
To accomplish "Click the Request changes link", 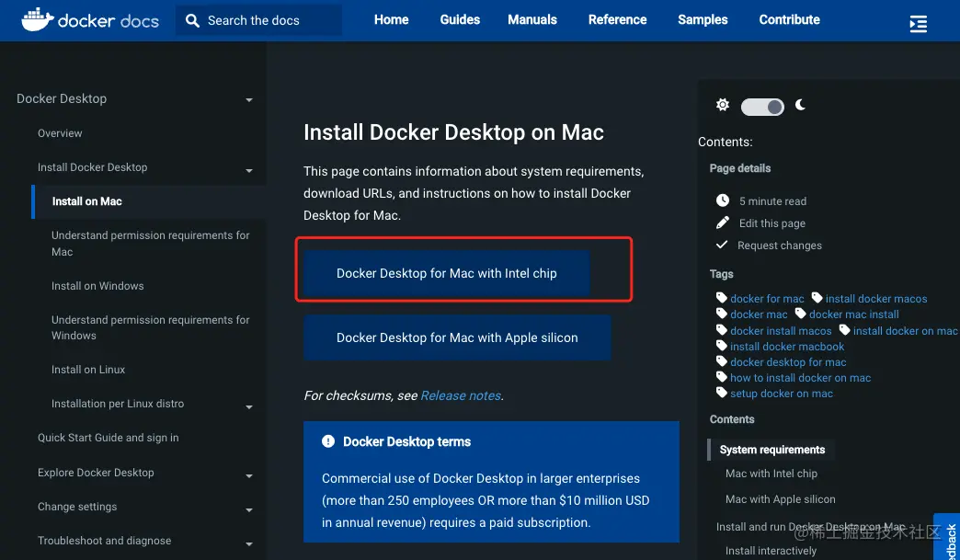I will pos(780,245).
